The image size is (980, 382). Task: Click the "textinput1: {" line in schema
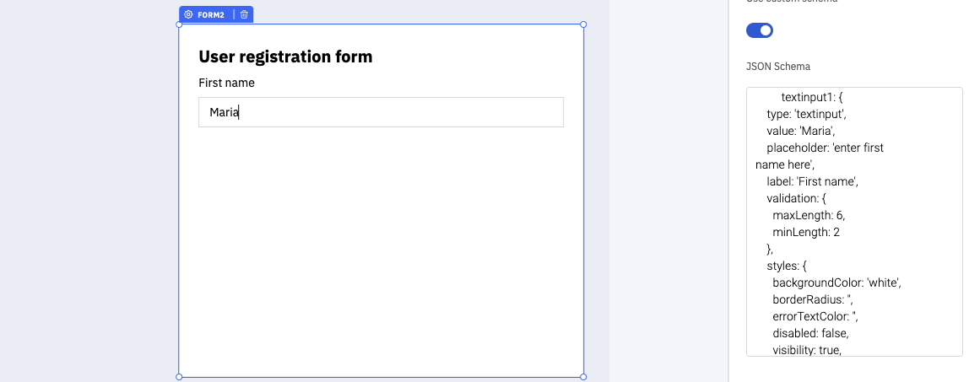(x=818, y=97)
